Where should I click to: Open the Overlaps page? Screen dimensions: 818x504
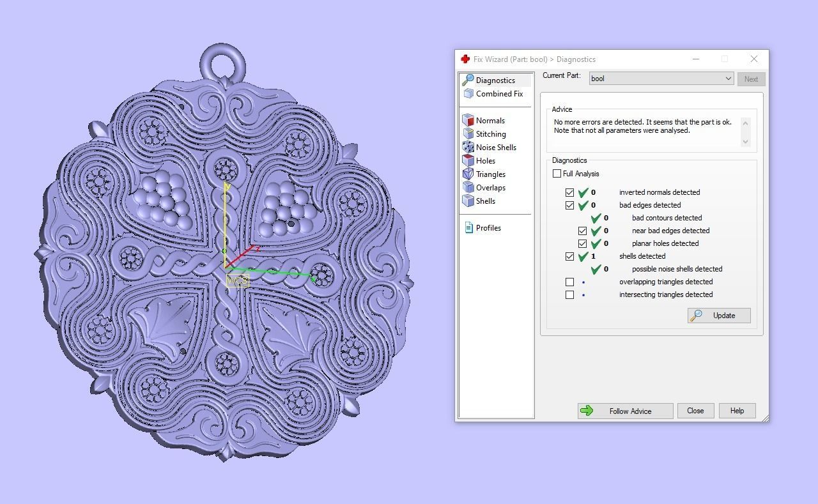point(491,188)
